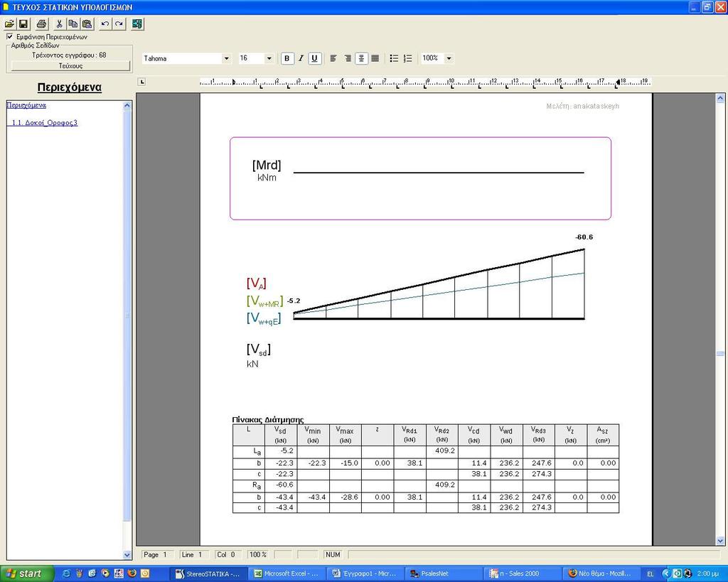
Task: Click the [Vsd] diagram label
Action: pyautogui.click(x=259, y=350)
